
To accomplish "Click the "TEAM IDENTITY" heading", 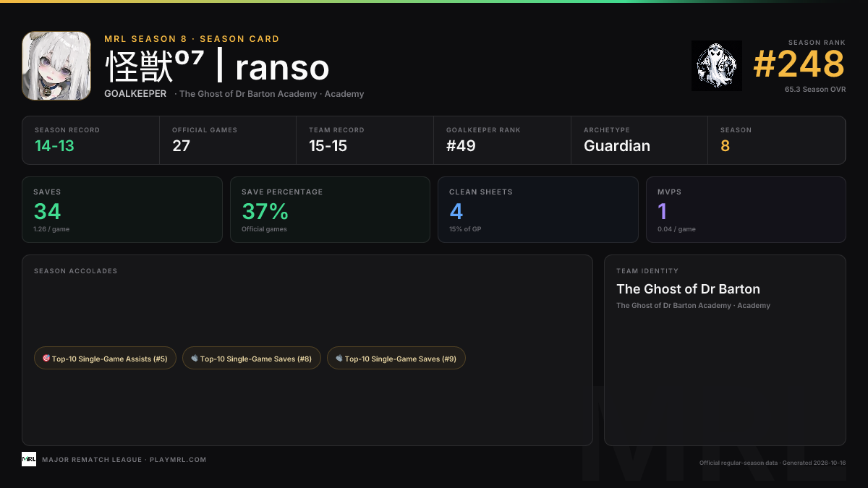I will pos(647,271).
